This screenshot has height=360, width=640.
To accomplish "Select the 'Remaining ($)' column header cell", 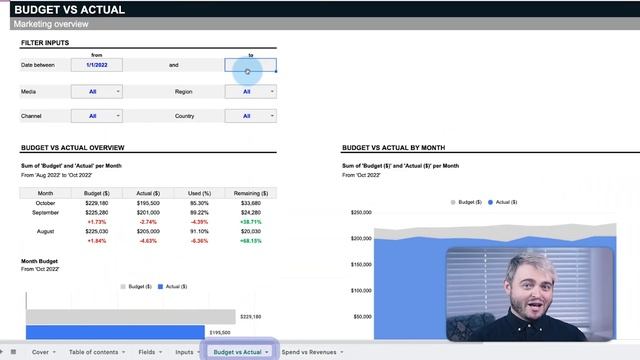I will click(251, 193).
